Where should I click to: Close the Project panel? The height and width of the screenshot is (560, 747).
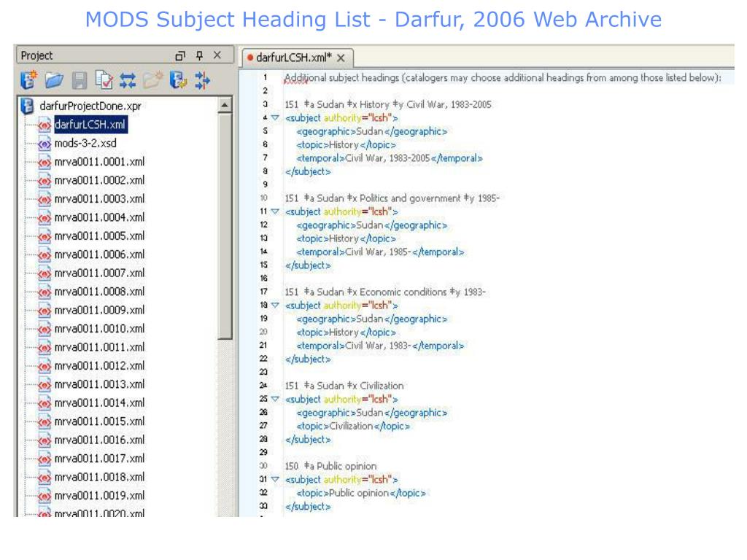pyautogui.click(x=217, y=55)
